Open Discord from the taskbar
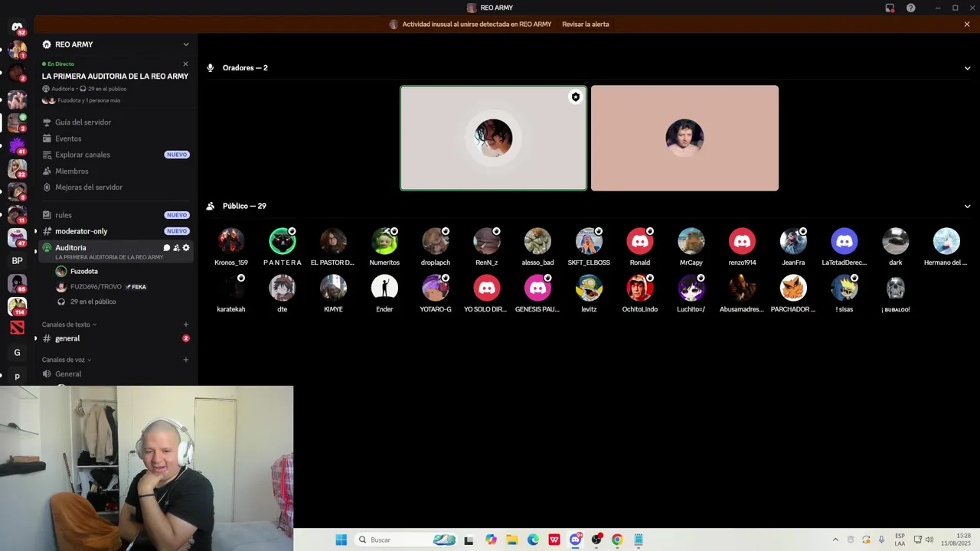This screenshot has height=551, width=980. click(575, 540)
